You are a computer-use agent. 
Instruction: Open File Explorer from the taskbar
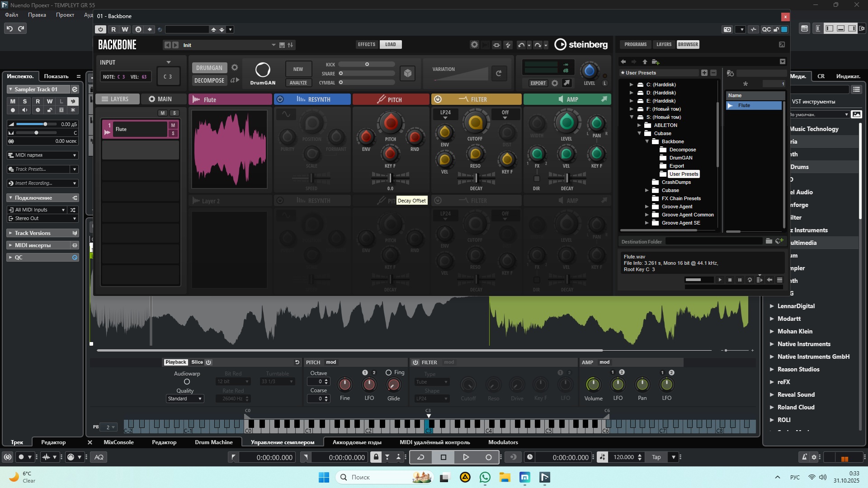coord(505,477)
